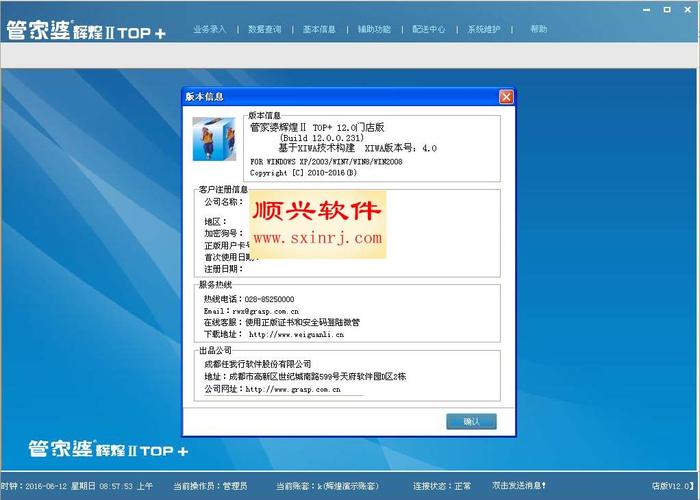Image resolution: width=700 pixels, height=500 pixels.
Task: Click the download link http://www.weiguanli.cn
Action: (x=296, y=334)
